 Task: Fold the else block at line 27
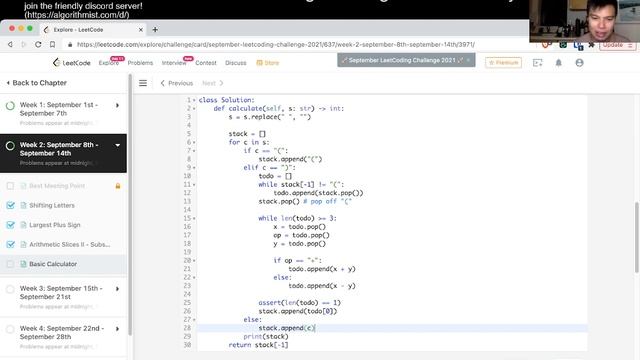tap(194, 320)
